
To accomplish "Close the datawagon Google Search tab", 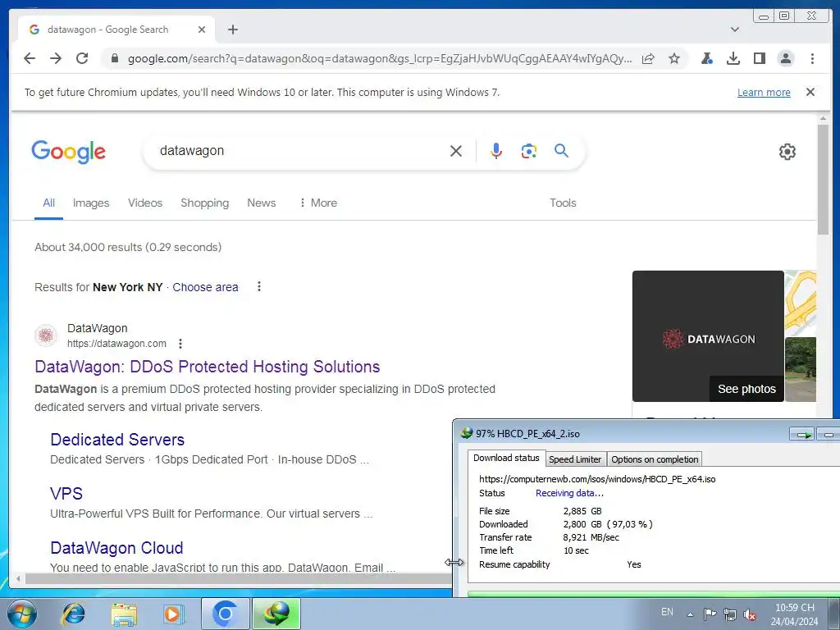I will pos(202,30).
